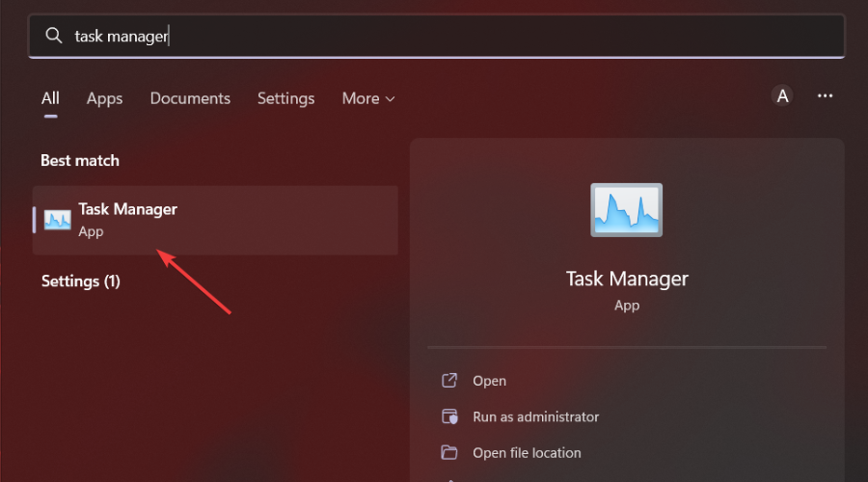Choose Run as administrator
Viewport: 868px width, 482px height.
(535, 416)
